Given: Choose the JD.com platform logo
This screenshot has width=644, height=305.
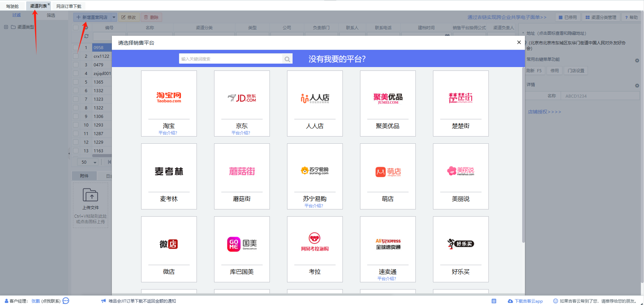Looking at the screenshot, I should pos(242,98).
